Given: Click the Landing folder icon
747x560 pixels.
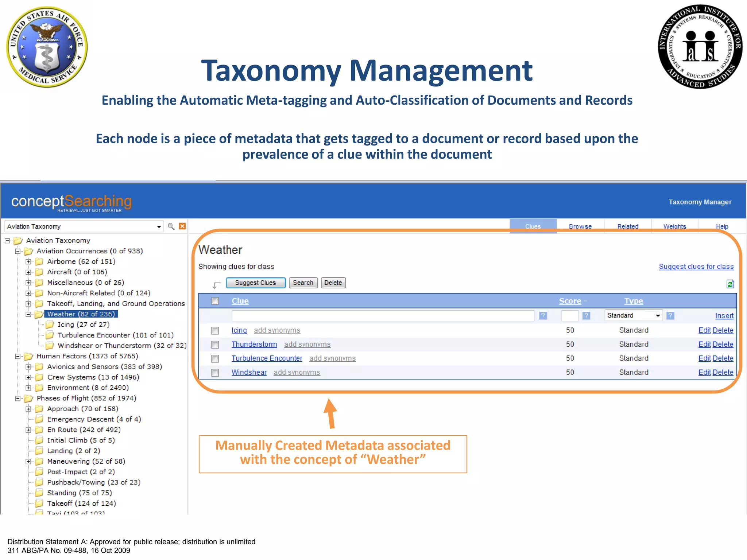Looking at the screenshot, I should pos(39,451).
